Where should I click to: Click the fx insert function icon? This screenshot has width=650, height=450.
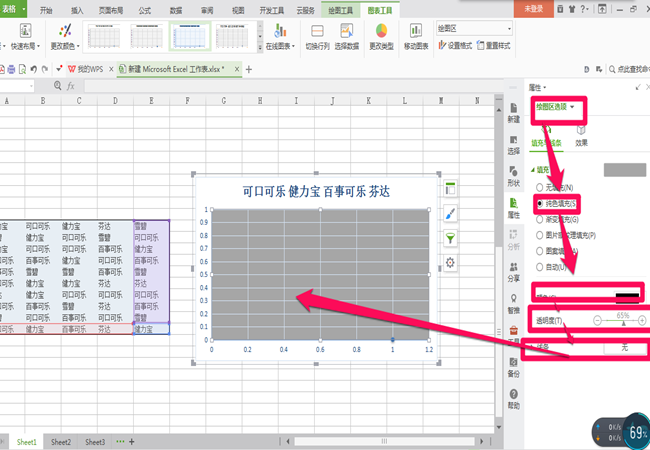(70, 86)
